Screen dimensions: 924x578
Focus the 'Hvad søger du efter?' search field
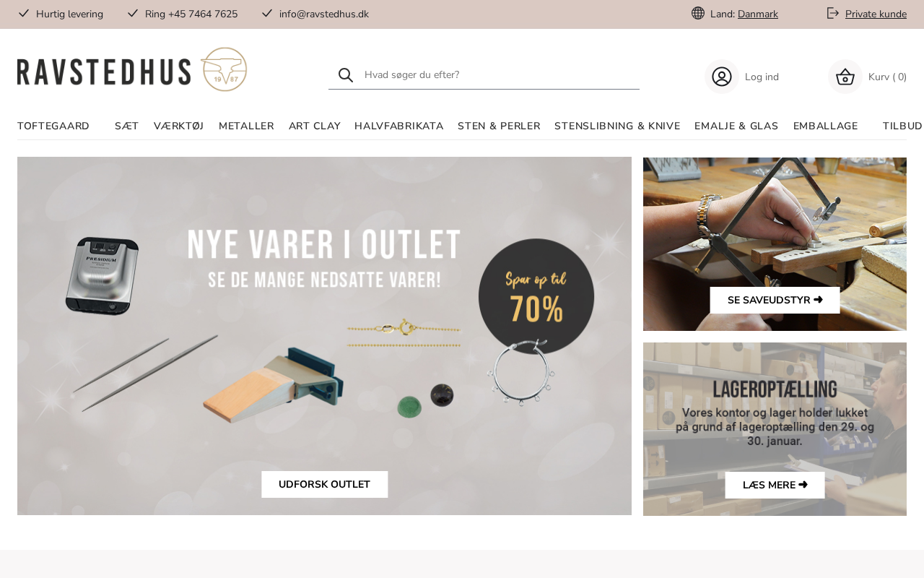[x=498, y=74]
